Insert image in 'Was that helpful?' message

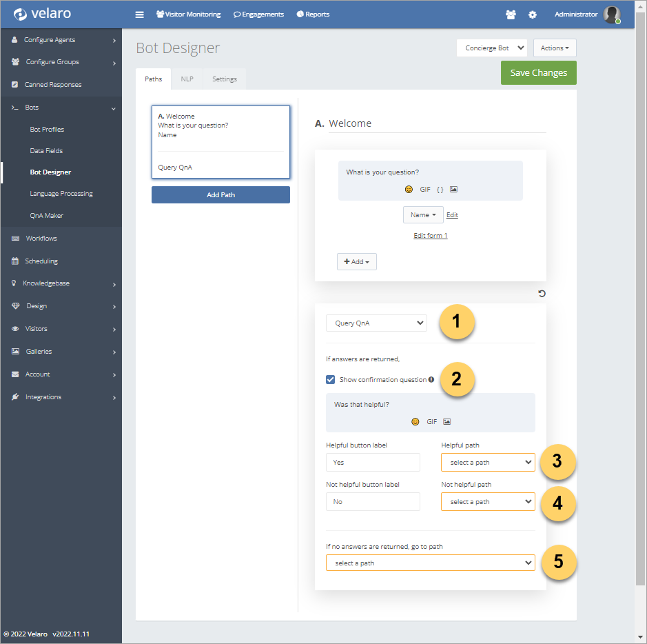(x=447, y=421)
